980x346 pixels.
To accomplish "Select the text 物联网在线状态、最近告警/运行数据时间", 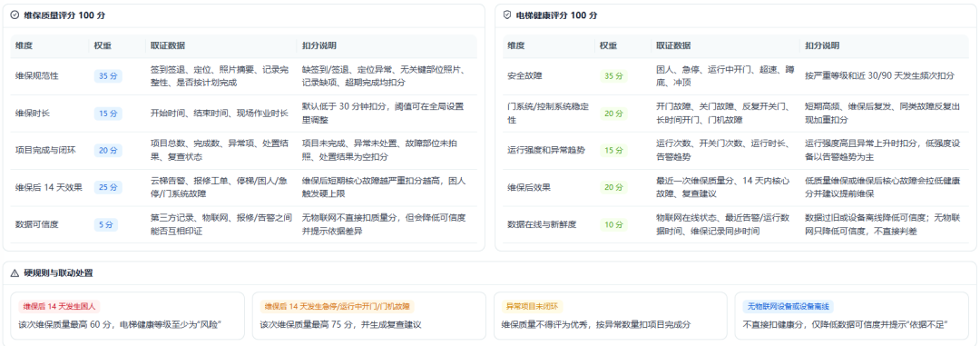I will (x=724, y=224).
